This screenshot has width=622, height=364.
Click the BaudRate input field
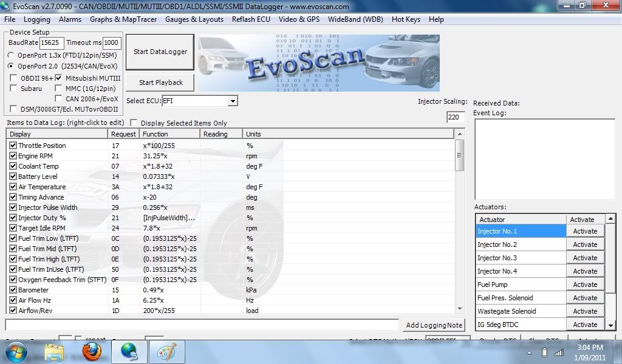pyautogui.click(x=52, y=43)
